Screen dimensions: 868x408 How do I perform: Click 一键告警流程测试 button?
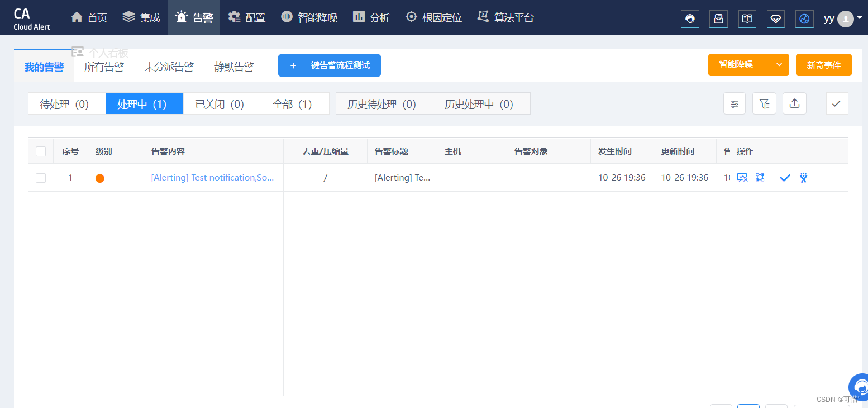330,65
